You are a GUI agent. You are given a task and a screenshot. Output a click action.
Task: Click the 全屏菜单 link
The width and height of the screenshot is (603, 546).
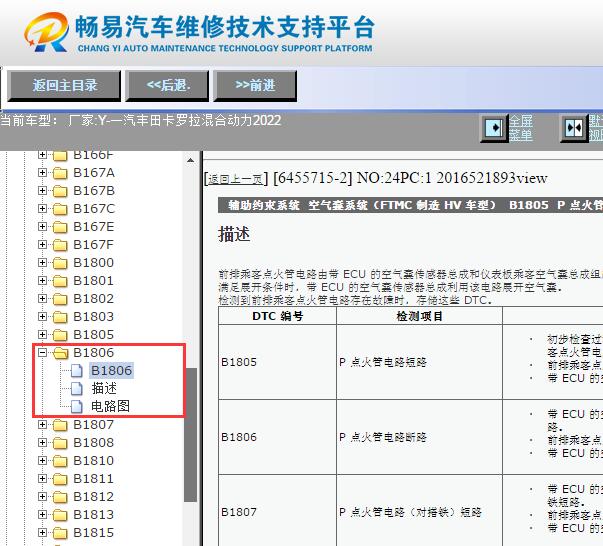521,128
